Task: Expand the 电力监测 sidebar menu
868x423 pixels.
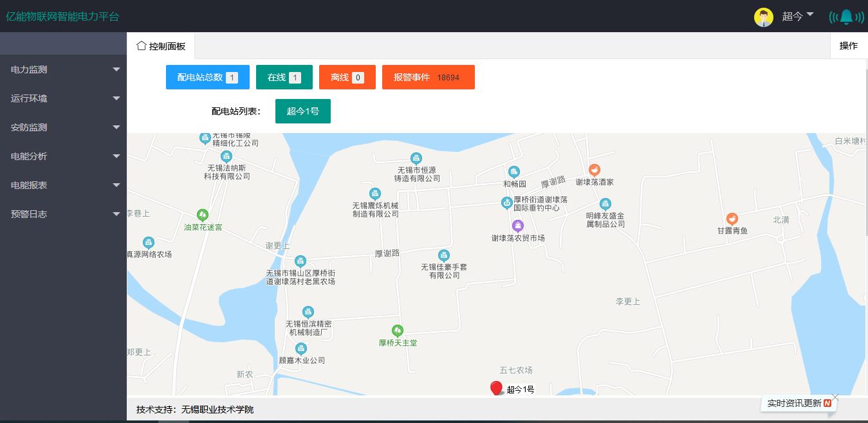Action: 63,69
